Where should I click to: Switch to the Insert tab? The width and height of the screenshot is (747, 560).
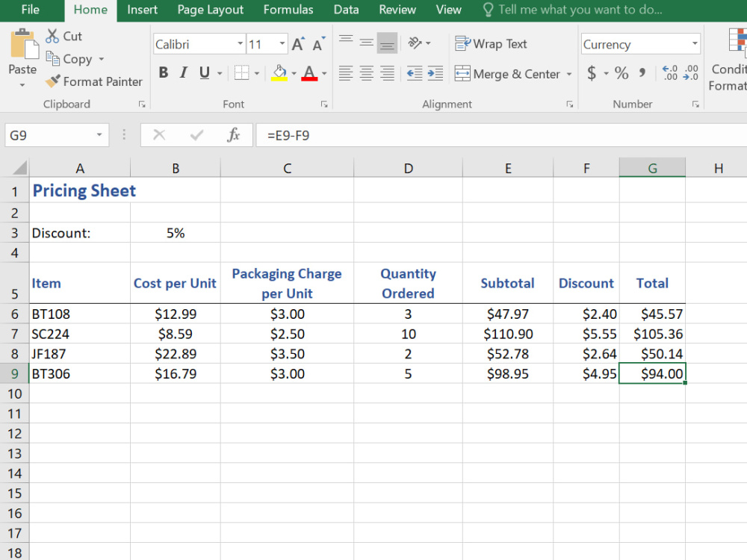click(x=142, y=10)
